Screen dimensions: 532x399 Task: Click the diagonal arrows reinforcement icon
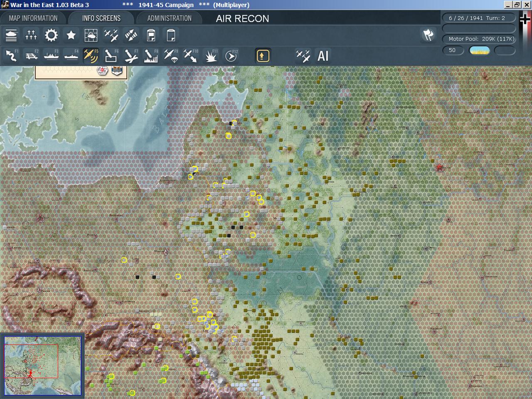pyautogui.click(x=131, y=35)
